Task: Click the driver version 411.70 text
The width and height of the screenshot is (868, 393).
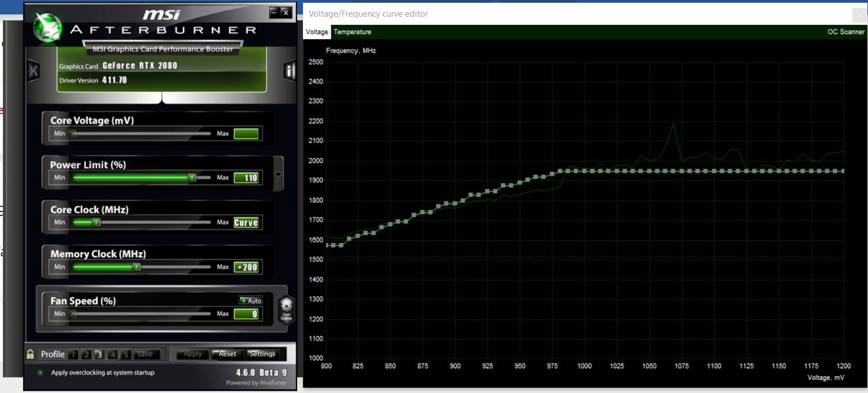Action: [x=114, y=80]
